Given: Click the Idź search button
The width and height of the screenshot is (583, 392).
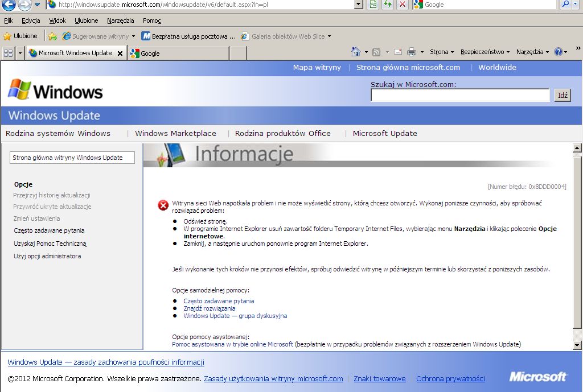Looking at the screenshot, I should tap(563, 95).
